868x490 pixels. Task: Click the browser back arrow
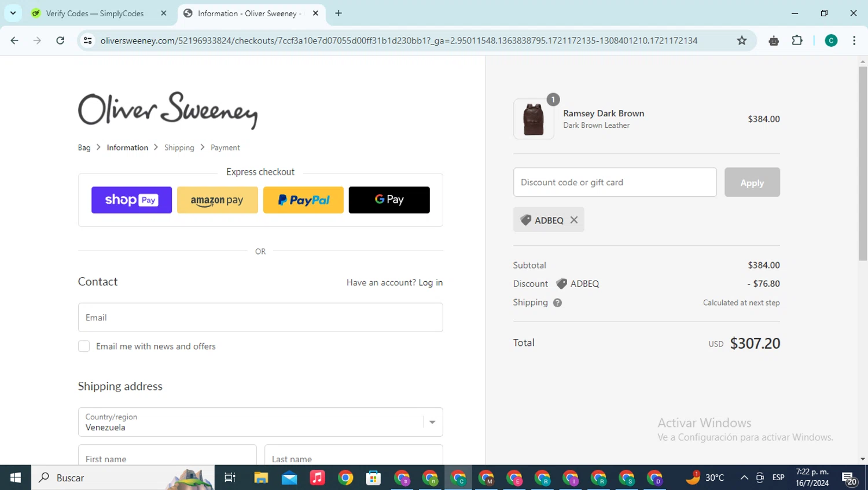coord(14,40)
